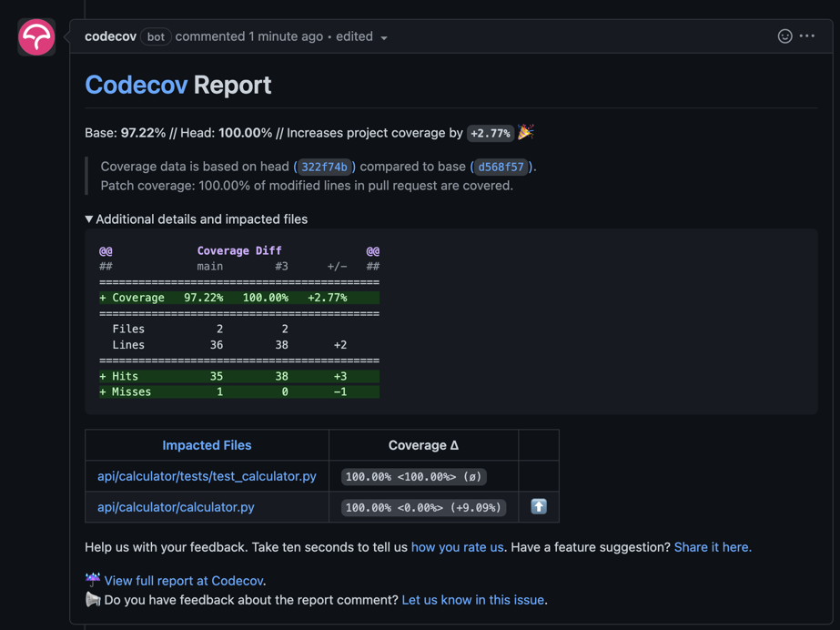Open View full report at Codecov
The image size is (840, 630).
click(x=184, y=581)
